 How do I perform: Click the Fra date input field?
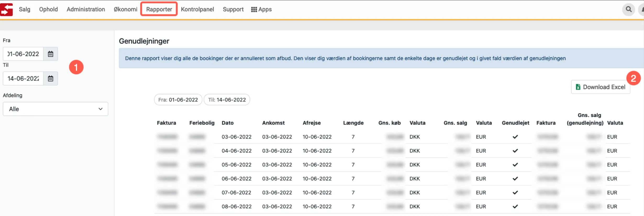tap(23, 54)
